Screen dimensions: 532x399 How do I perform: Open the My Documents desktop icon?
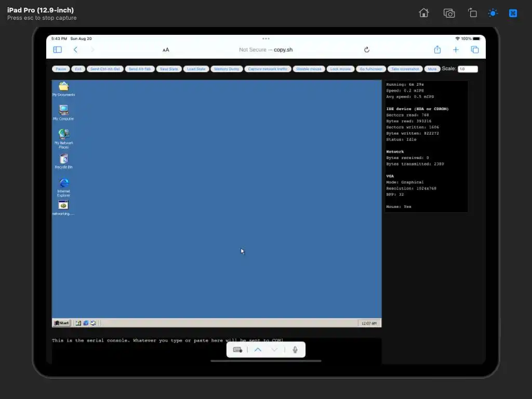[x=63, y=89]
